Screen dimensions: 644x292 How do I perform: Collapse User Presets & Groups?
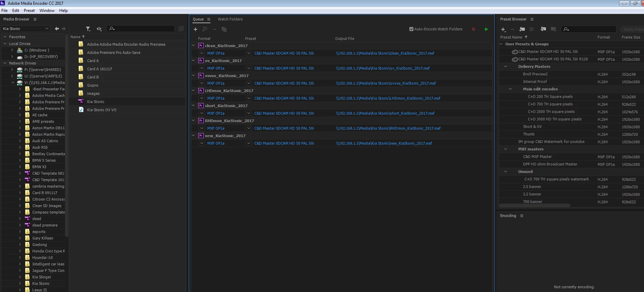pos(501,44)
